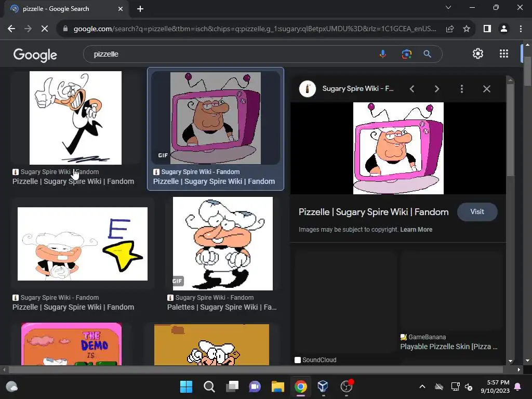Open Chrome side panel
Image resolution: width=532 pixels, height=399 pixels.
(x=487, y=29)
